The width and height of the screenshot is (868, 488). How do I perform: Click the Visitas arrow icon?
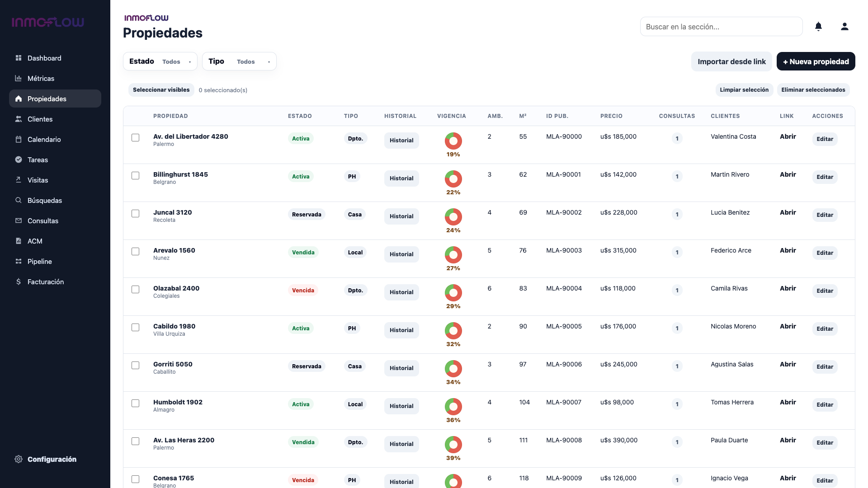click(x=19, y=180)
